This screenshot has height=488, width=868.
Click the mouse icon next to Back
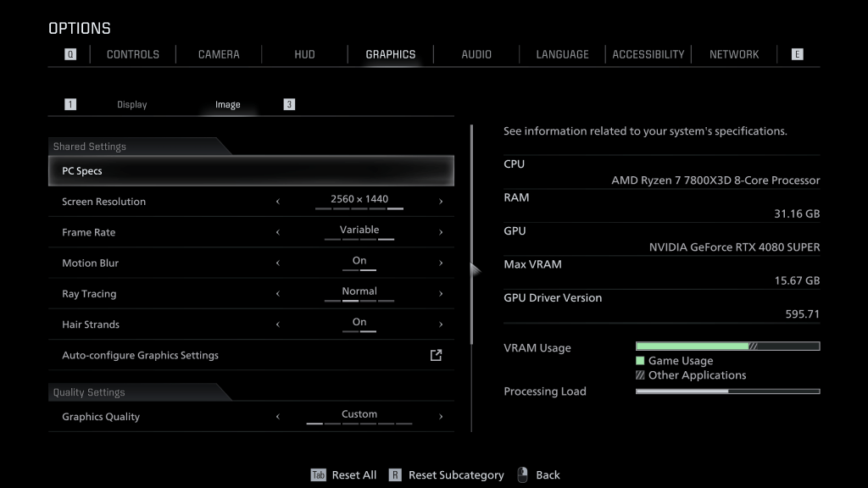[522, 474]
